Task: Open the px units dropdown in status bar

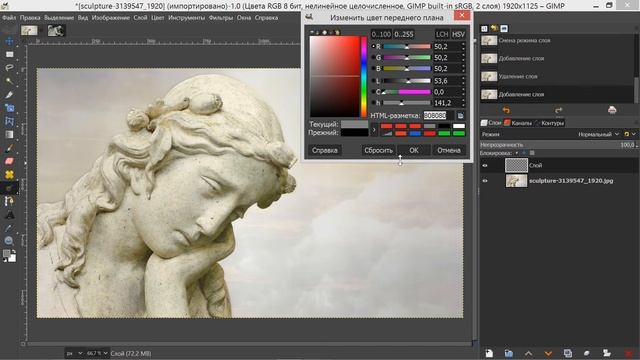Action: click(75, 353)
